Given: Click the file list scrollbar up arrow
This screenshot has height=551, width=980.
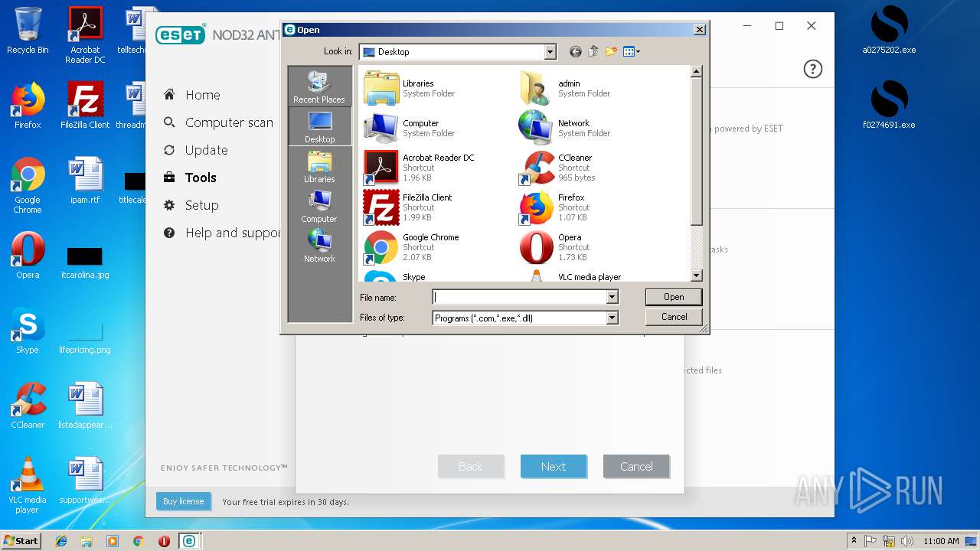Looking at the screenshot, I should tap(696, 71).
